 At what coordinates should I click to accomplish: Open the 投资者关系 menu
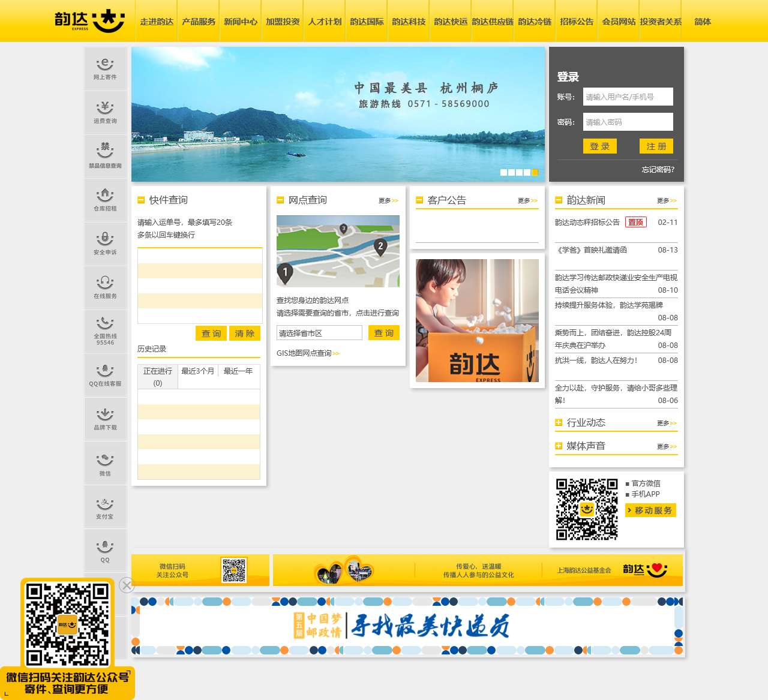click(661, 21)
